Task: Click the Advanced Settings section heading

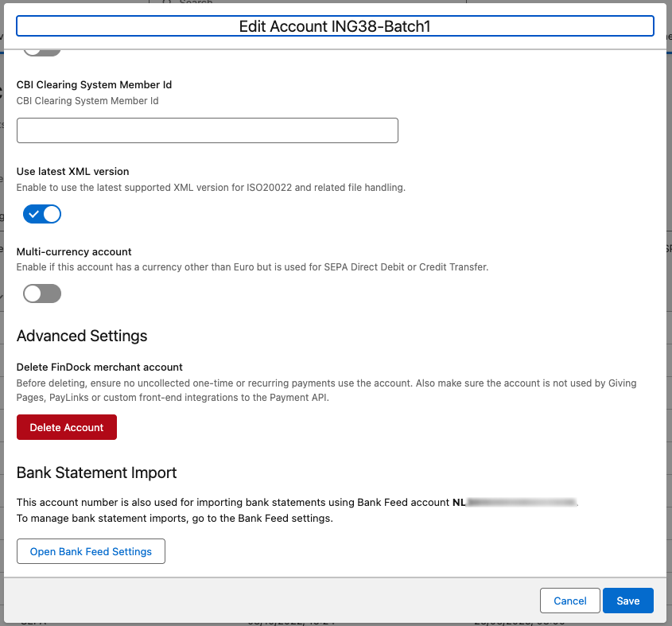Action: 82,336
